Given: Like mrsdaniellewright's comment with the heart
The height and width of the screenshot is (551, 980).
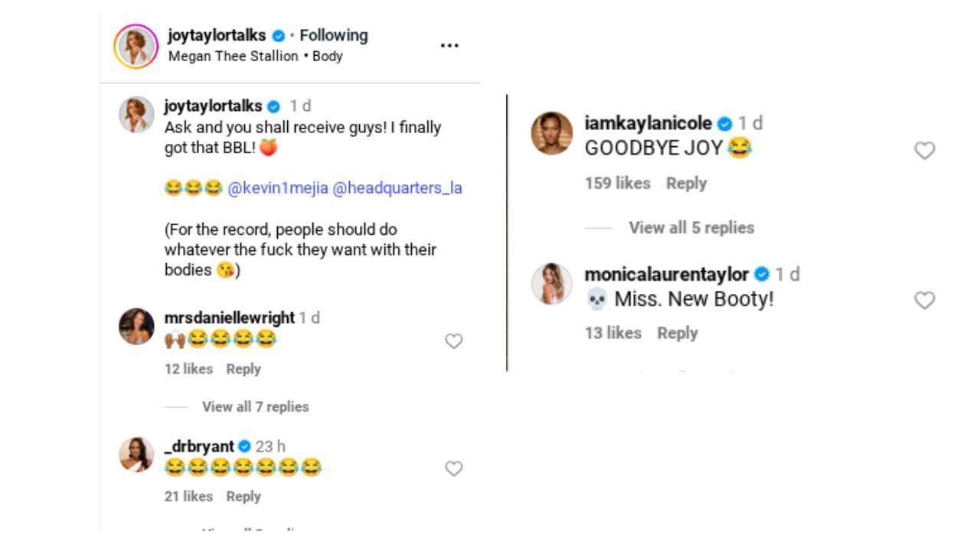Looking at the screenshot, I should tap(454, 341).
